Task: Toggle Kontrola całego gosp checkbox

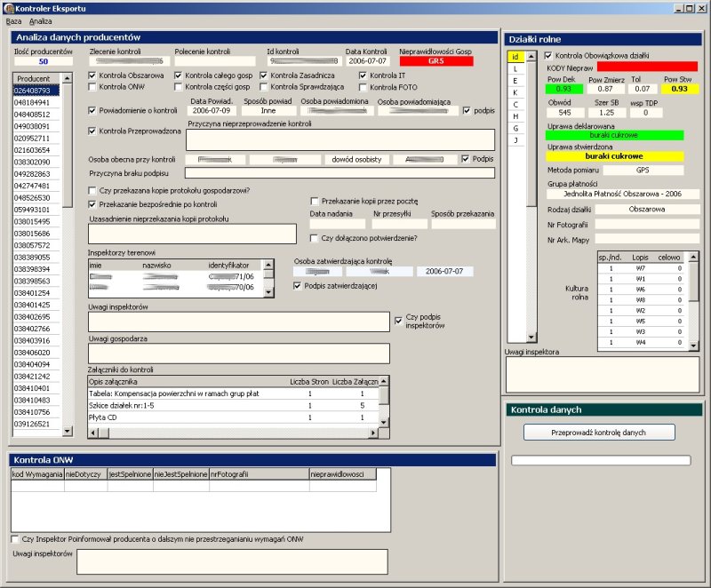Action: (179, 75)
